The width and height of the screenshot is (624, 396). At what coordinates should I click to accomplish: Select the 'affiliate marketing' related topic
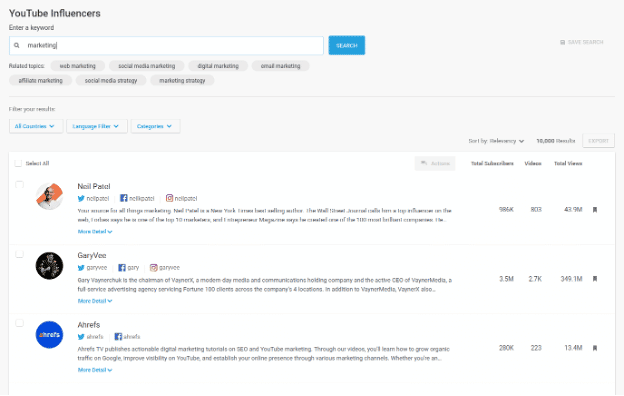coord(41,80)
